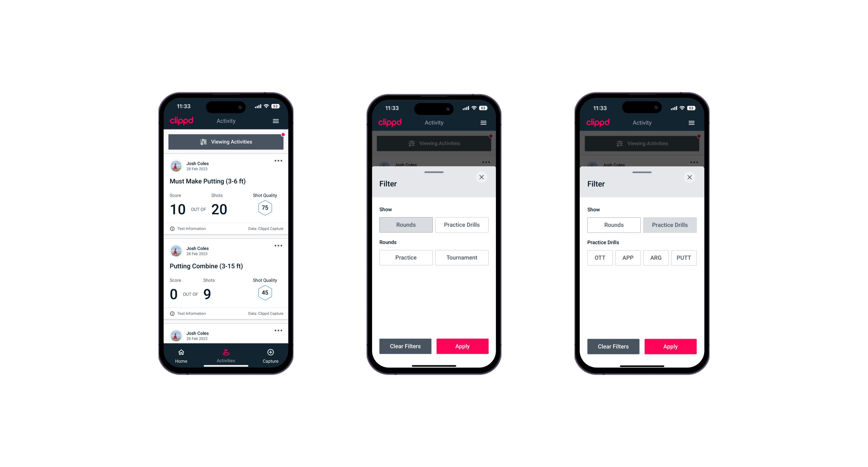Select the PUTT practice drill category
The height and width of the screenshot is (467, 868).
684,258
